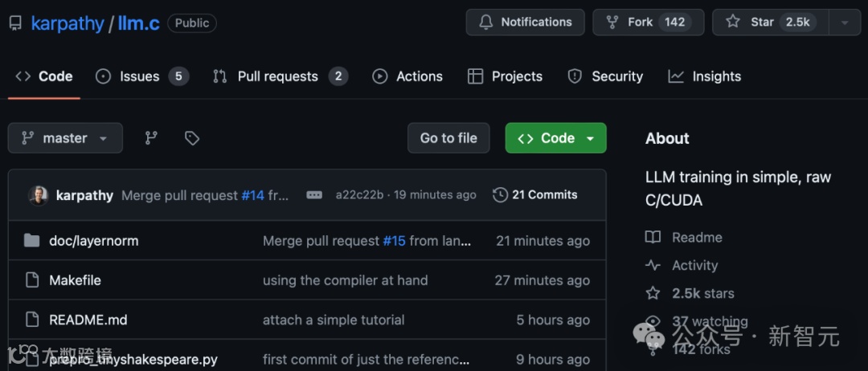Switch to the Issues tab
The width and height of the screenshot is (868, 371).
point(141,76)
